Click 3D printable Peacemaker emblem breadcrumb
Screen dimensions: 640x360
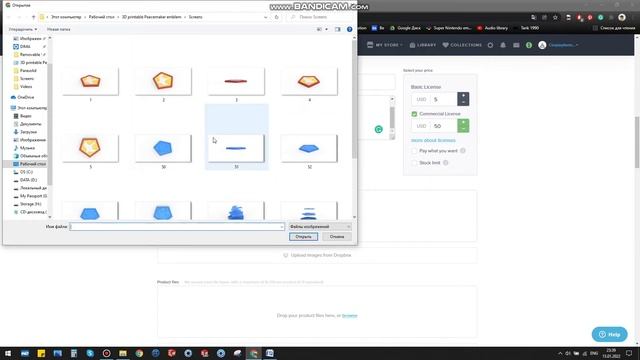click(x=151, y=17)
